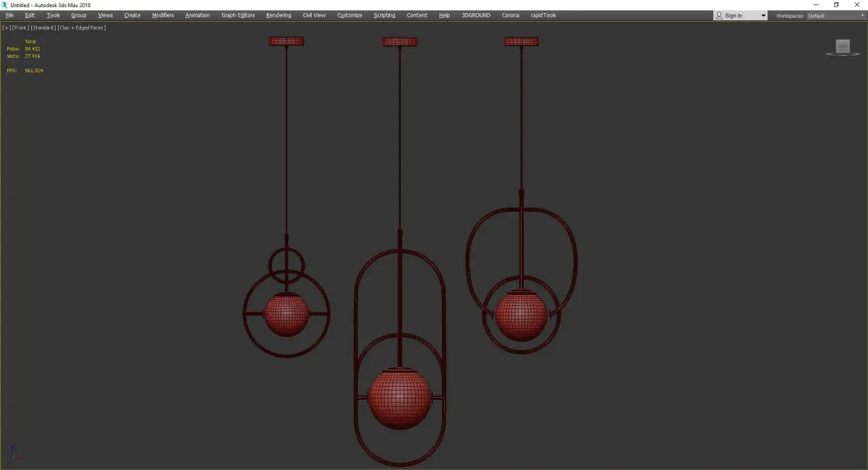The height and width of the screenshot is (470, 868).
Task: Click the Sign In button
Action: 733,15
